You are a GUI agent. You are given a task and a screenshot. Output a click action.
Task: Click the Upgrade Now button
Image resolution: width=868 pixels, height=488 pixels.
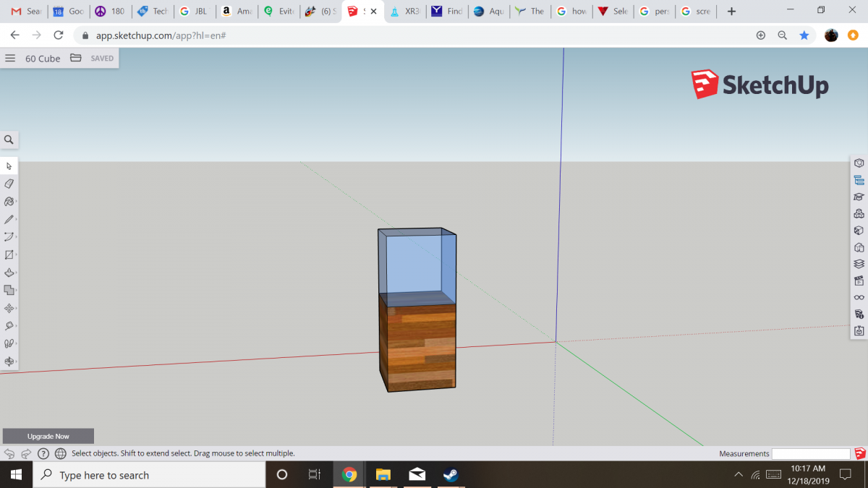pos(48,436)
